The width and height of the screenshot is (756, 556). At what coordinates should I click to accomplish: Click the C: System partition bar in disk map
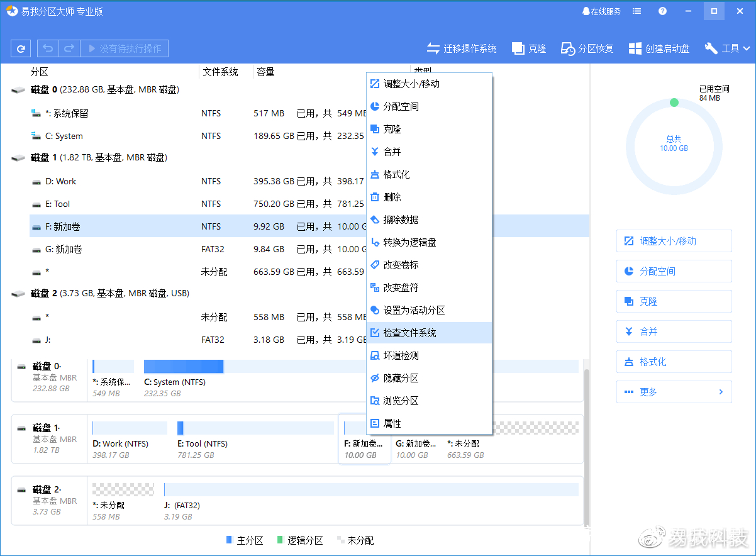pyautogui.click(x=184, y=367)
